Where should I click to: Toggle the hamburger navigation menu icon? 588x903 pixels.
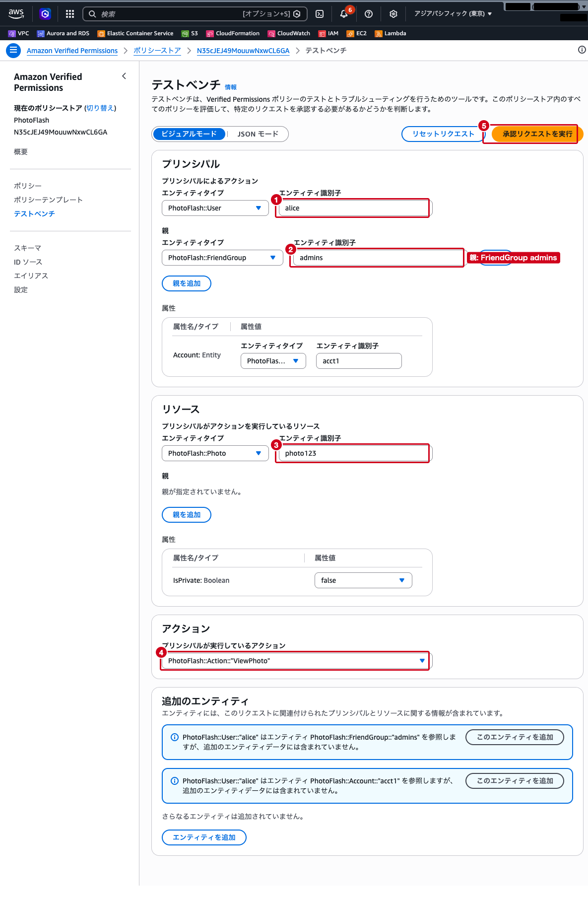[13, 50]
